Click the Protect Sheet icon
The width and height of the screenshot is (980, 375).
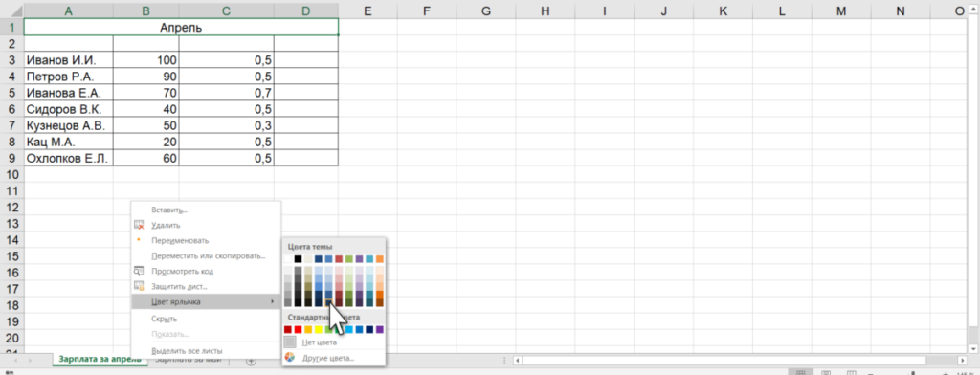[140, 287]
